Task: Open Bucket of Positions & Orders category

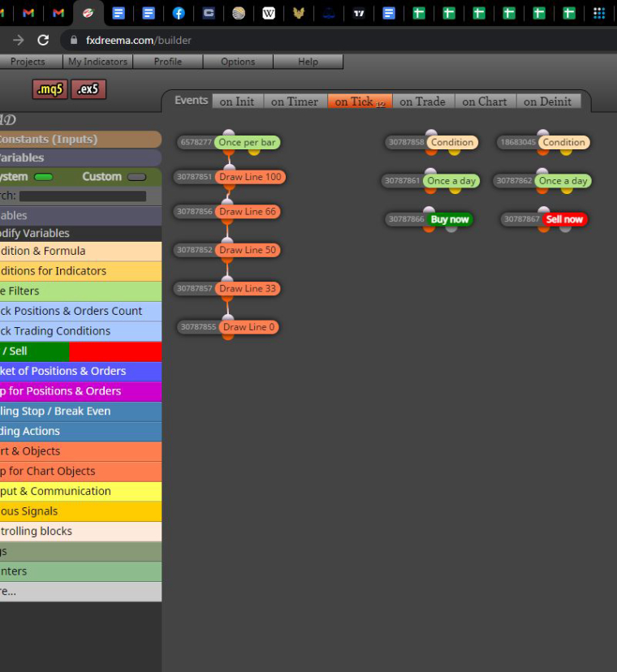Action: click(x=80, y=371)
